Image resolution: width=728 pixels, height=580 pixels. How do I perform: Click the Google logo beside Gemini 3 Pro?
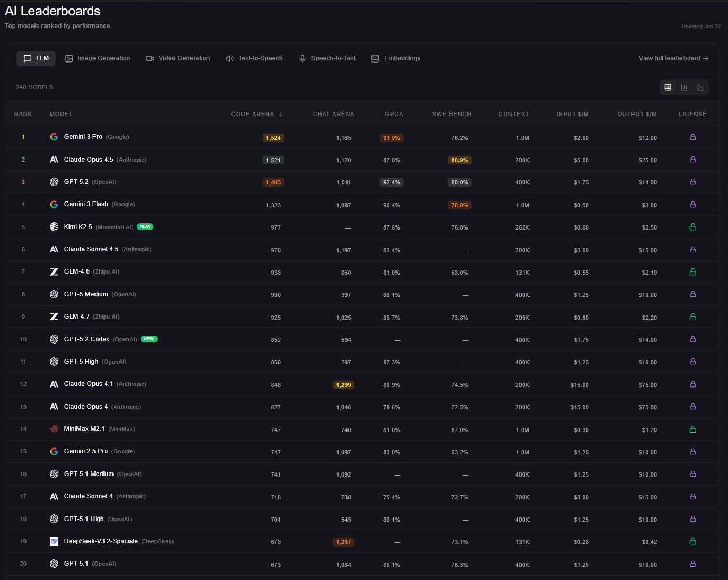tap(54, 137)
